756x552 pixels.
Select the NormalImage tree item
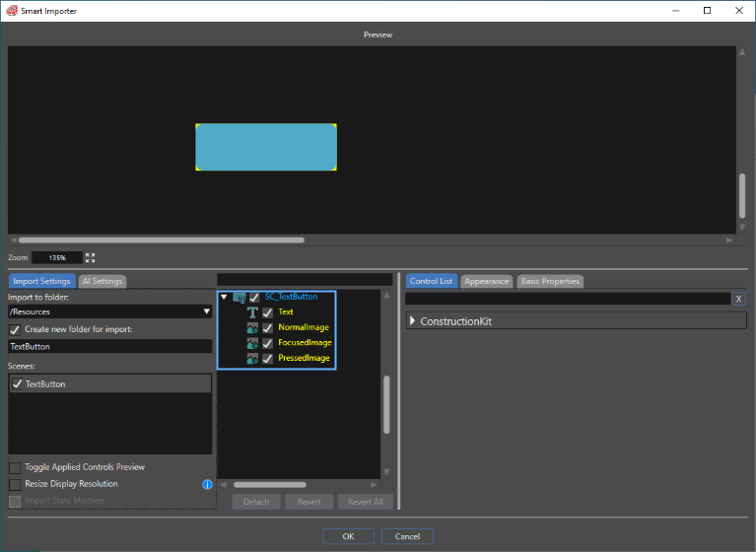click(304, 327)
